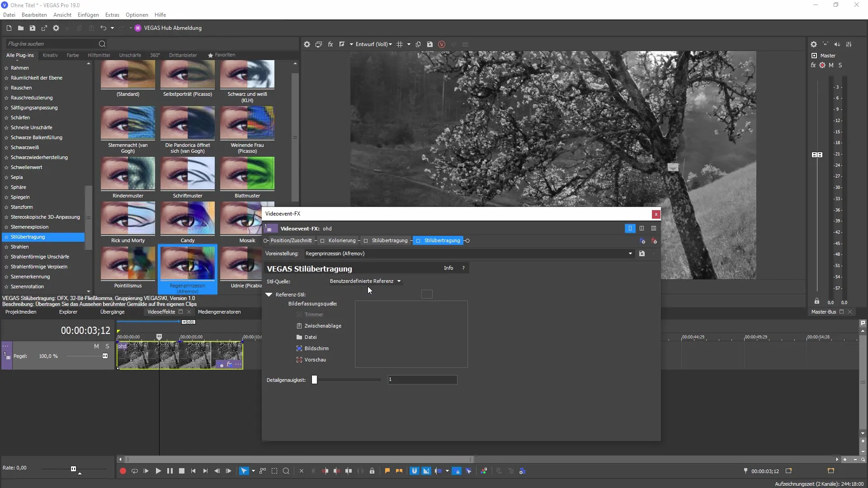Open the edit tool dropdown arrow
Viewport: 868px width, 488px height.
coord(253,471)
